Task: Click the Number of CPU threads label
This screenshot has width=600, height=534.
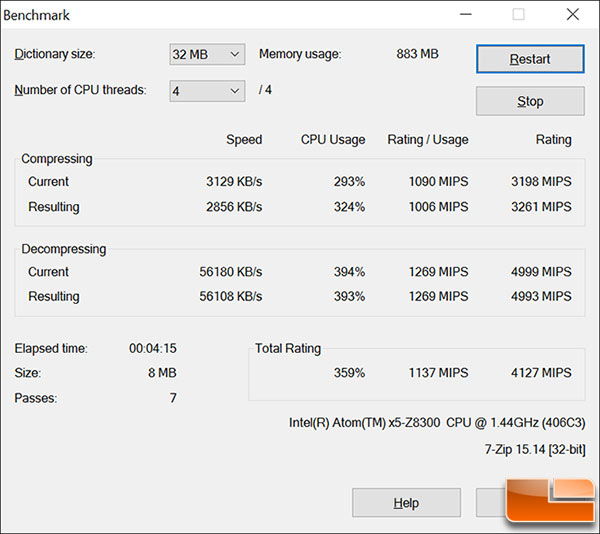Action: pyautogui.click(x=80, y=90)
